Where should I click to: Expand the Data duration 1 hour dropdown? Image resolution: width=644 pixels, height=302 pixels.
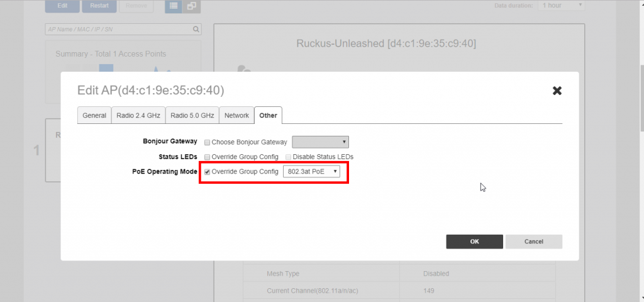(560, 5)
